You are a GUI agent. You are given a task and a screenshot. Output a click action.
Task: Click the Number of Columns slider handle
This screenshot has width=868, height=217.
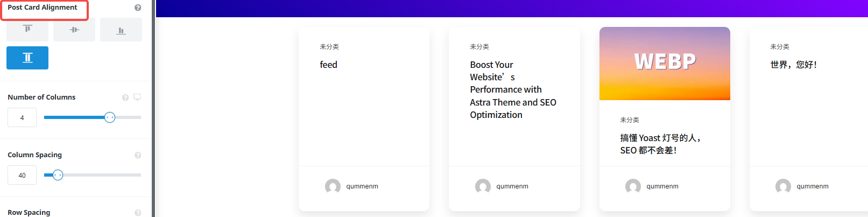110,117
